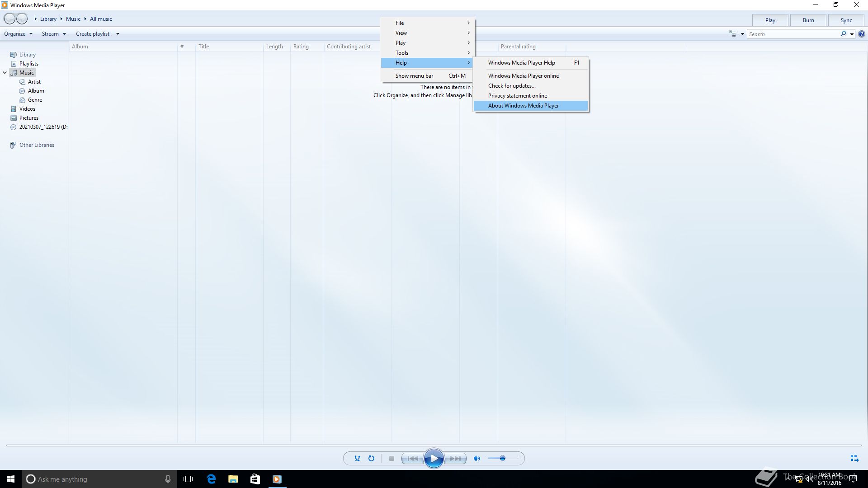
Task: Click the Library breadcrumb arrow
Action: [36, 19]
